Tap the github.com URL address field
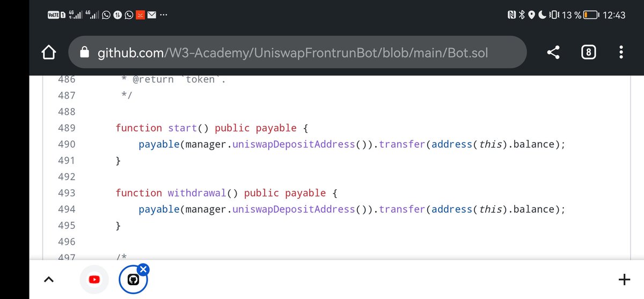Viewport: 644px width, 299px height. coord(298,53)
